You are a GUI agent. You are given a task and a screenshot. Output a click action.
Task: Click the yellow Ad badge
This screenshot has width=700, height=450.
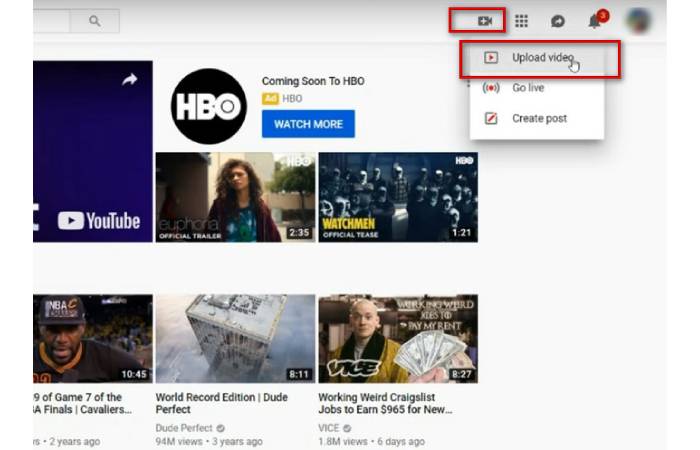coord(270,99)
